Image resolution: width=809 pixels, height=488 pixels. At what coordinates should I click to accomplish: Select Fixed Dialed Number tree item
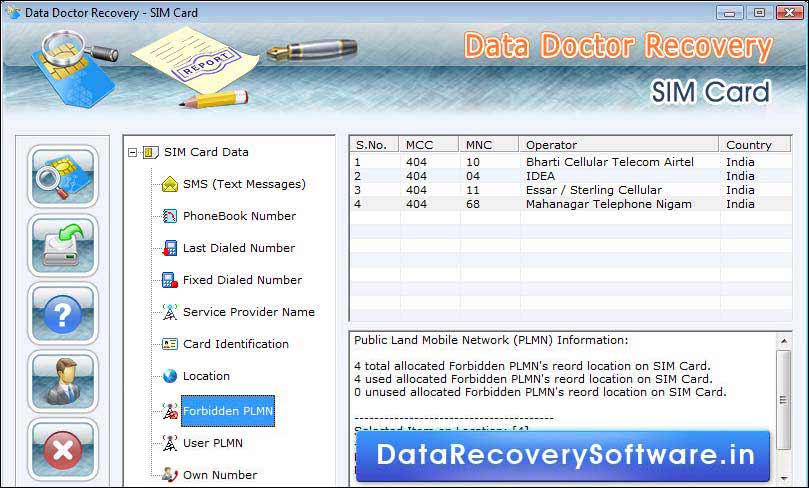click(x=242, y=280)
